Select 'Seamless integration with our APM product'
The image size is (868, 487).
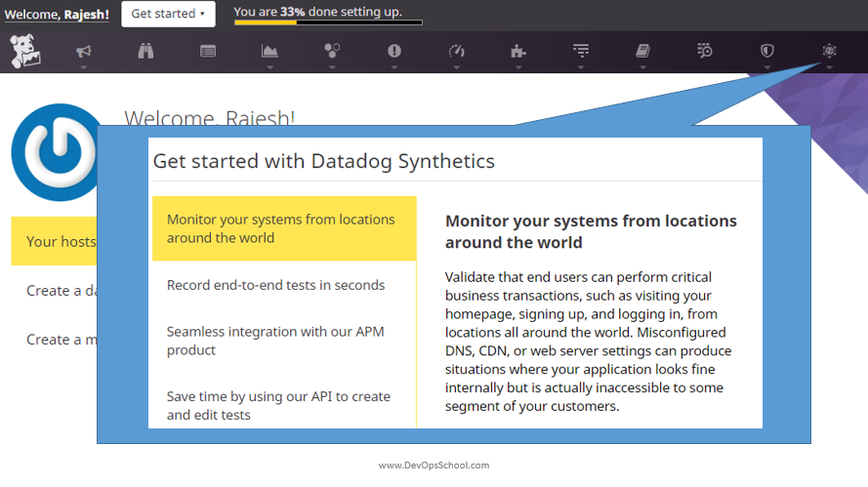click(275, 341)
